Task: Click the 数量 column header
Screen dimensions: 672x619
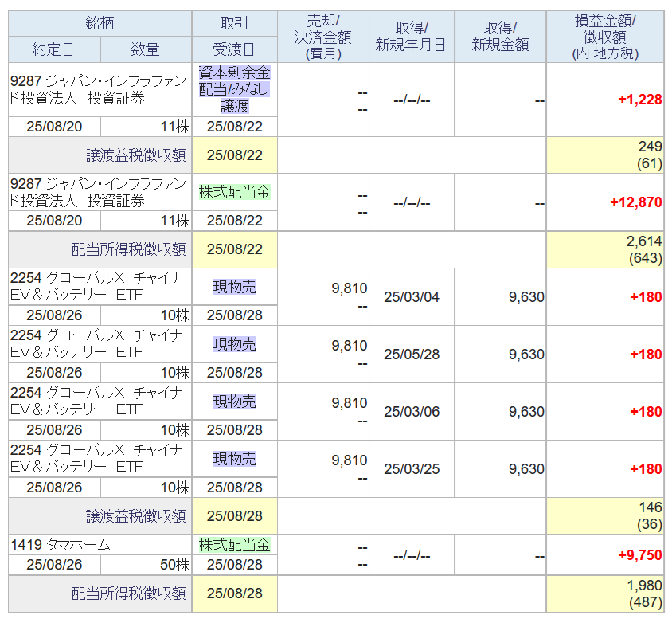Action: pyautogui.click(x=146, y=49)
